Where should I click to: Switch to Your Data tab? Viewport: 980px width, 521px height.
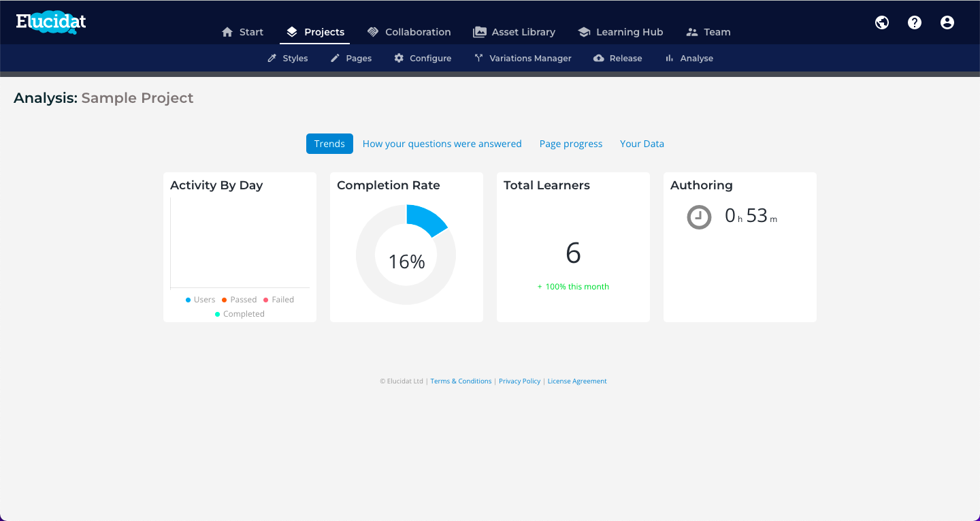coord(642,144)
